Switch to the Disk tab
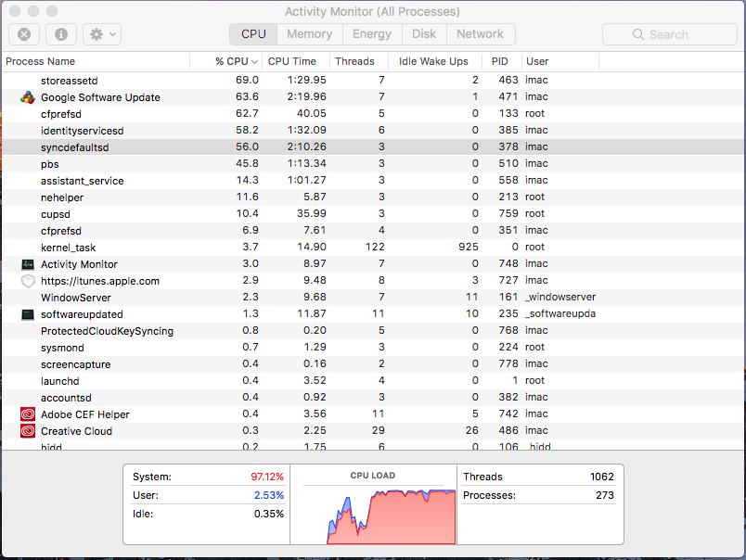 (x=424, y=34)
